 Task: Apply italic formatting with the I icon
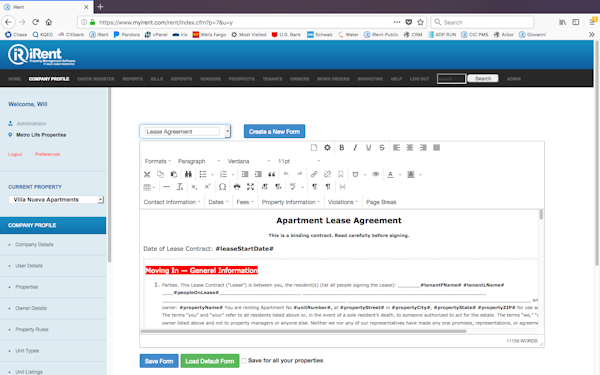coord(355,148)
